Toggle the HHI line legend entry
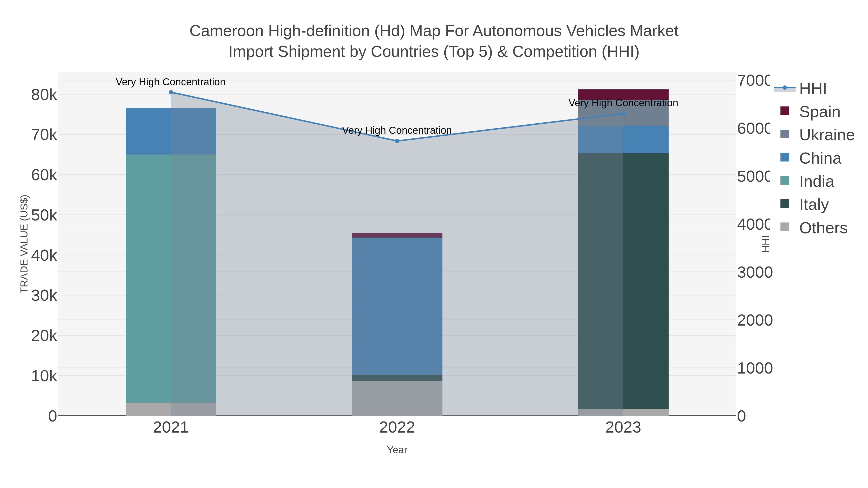Viewport: 868px width, 488px height. point(800,88)
